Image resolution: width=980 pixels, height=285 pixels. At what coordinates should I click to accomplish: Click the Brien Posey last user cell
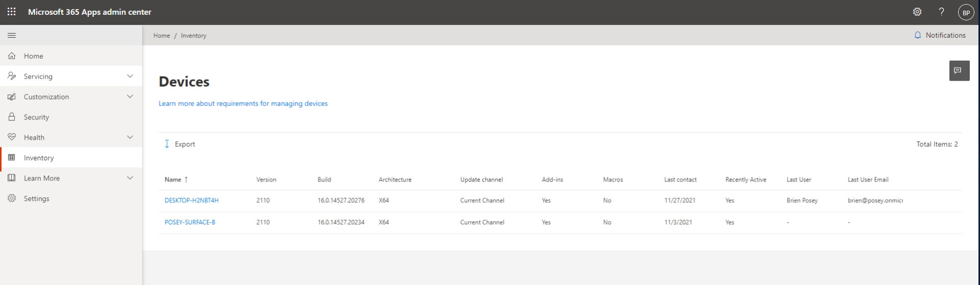802,200
